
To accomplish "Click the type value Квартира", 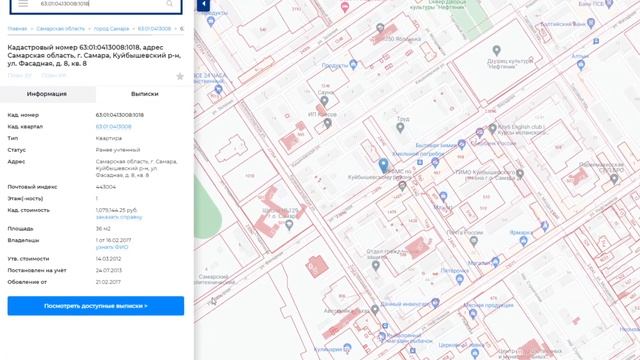I will [109, 138].
